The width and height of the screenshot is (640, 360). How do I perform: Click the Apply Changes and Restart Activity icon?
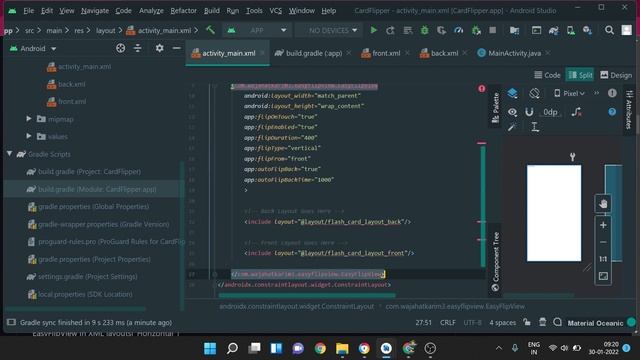[390, 30]
